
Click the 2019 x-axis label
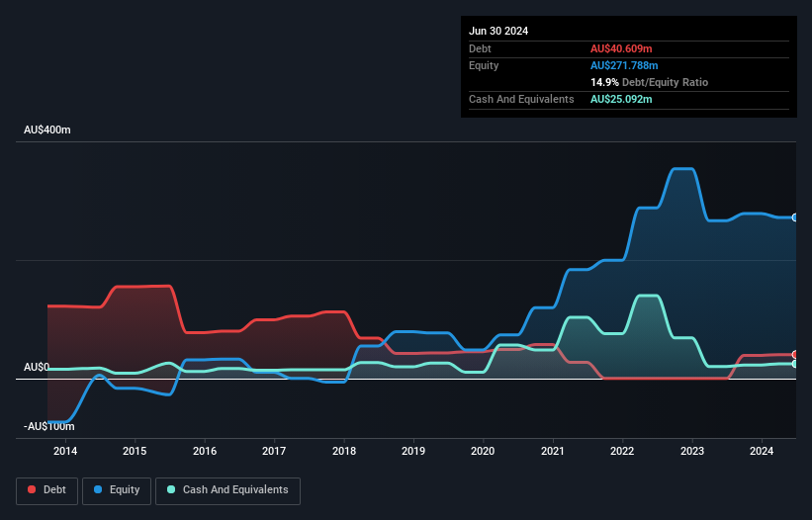pos(413,451)
